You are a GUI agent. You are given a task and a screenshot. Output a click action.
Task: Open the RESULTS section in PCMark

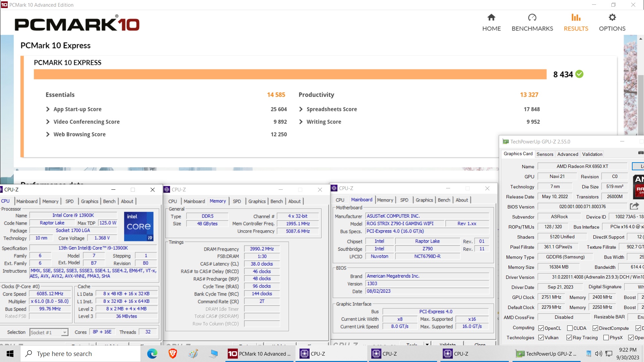click(576, 22)
